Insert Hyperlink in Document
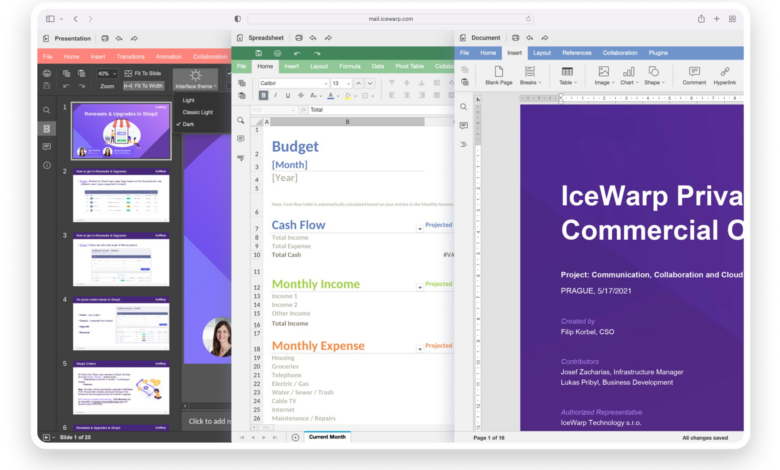 tap(724, 76)
